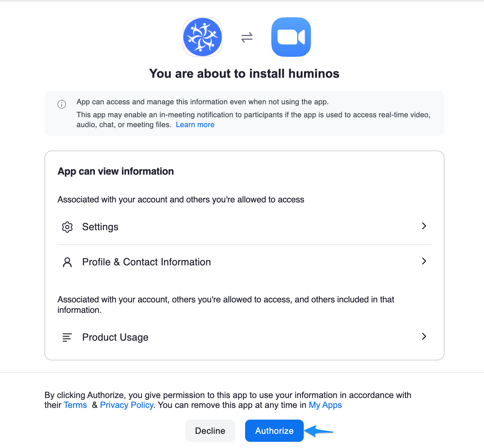Screen dimensions: 484x448
Task: Go to My Apps link
Action: pos(325,405)
